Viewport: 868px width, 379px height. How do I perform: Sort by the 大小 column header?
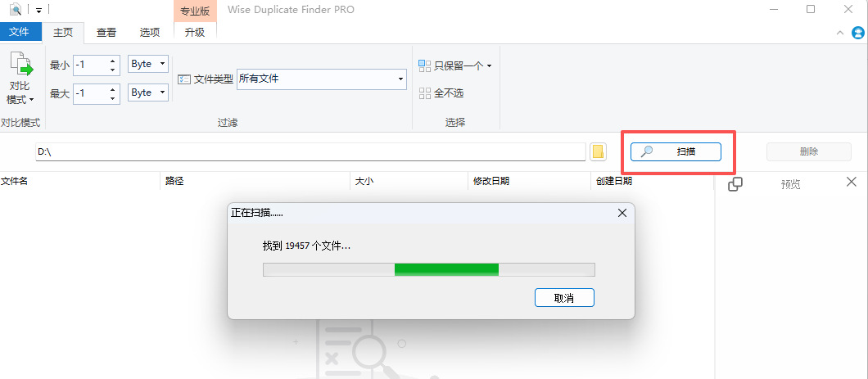point(409,181)
